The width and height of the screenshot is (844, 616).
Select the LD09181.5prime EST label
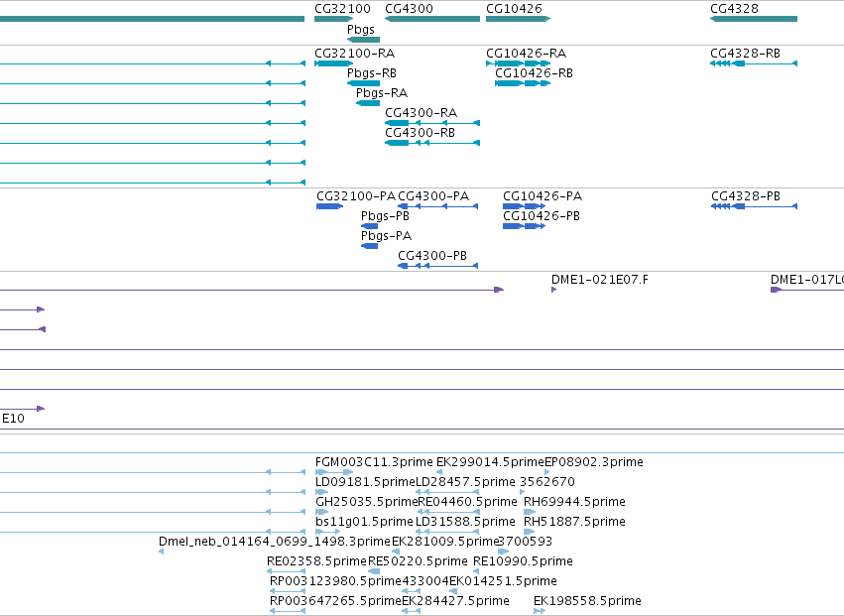(366, 482)
